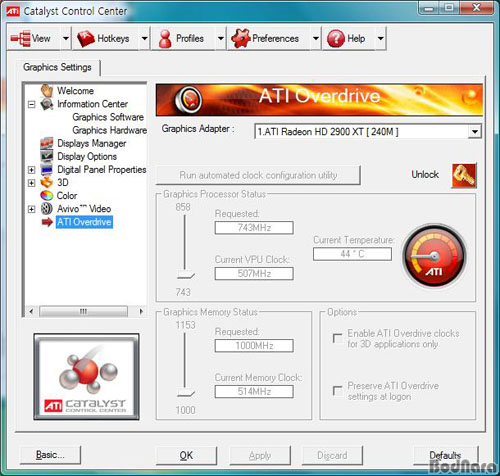
Task: Enable ATI Overdrive clocks for 3D applications only
Action: (x=338, y=338)
